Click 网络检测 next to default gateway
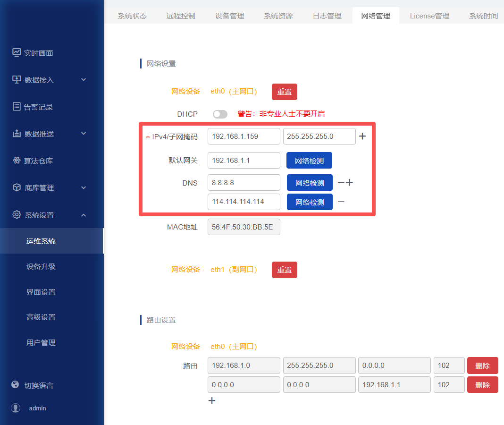504x425 pixels. pos(309,161)
